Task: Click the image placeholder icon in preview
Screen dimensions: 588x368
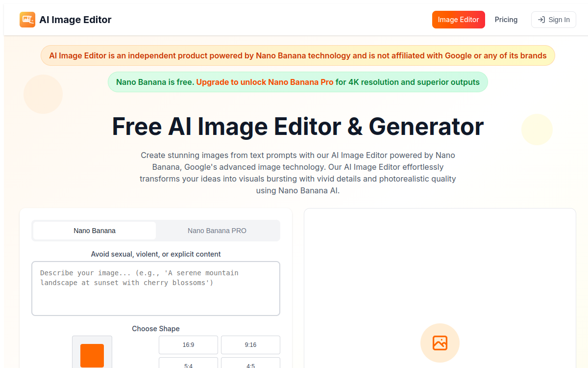Action: coord(440,343)
